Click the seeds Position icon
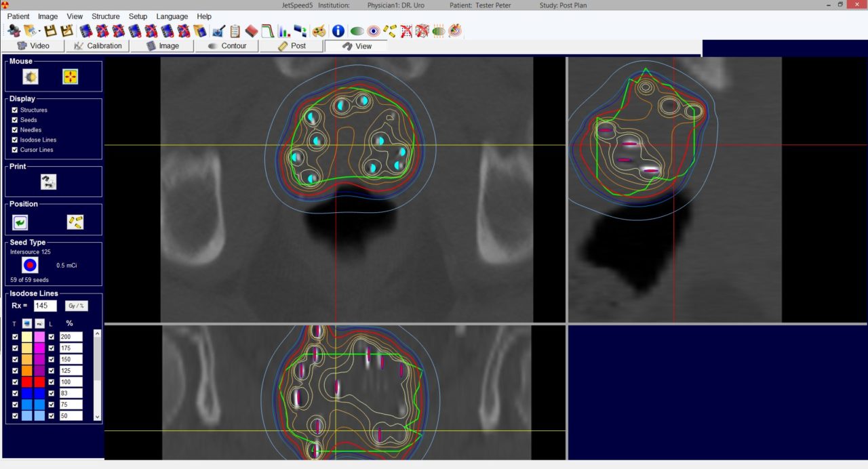This screenshot has width=868, height=469. (x=75, y=222)
